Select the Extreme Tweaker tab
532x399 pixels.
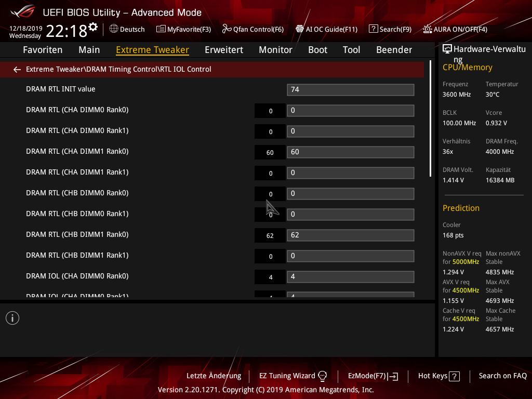pos(152,50)
